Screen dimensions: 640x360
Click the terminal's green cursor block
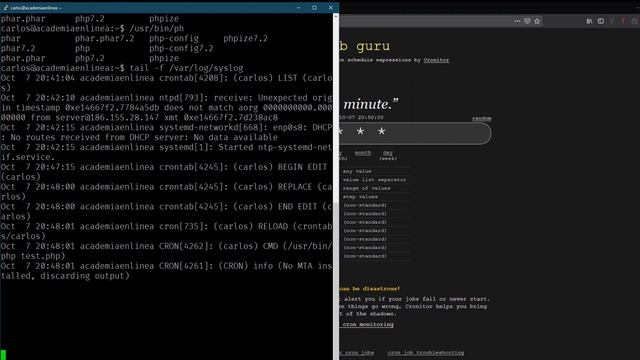pos(3,355)
